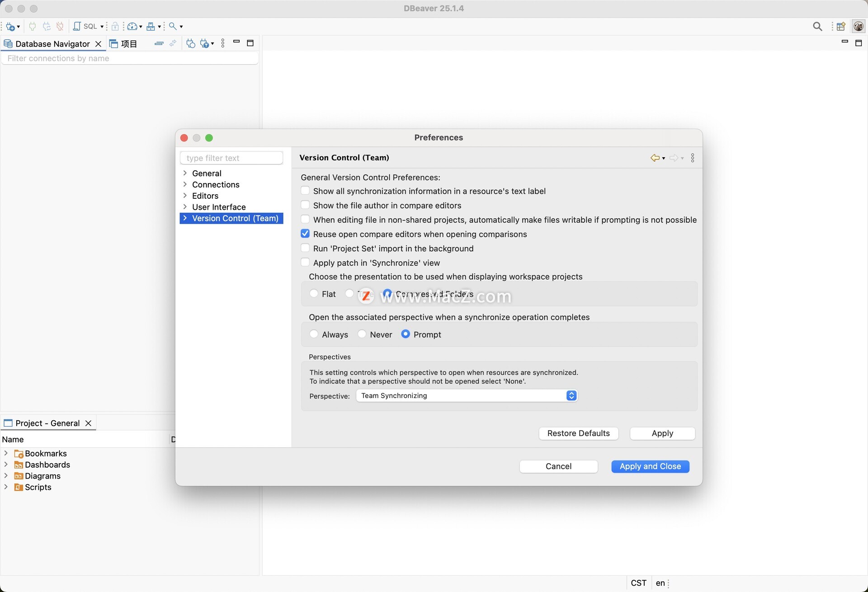Open the SQL button dropdown arrow
Screen dimensions: 868x592
point(102,27)
